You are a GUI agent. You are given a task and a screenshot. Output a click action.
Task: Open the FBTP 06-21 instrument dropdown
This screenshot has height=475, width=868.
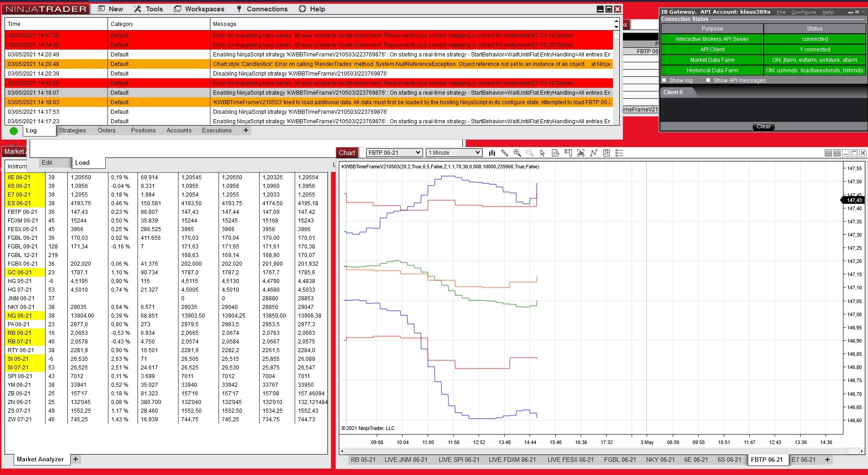394,153
